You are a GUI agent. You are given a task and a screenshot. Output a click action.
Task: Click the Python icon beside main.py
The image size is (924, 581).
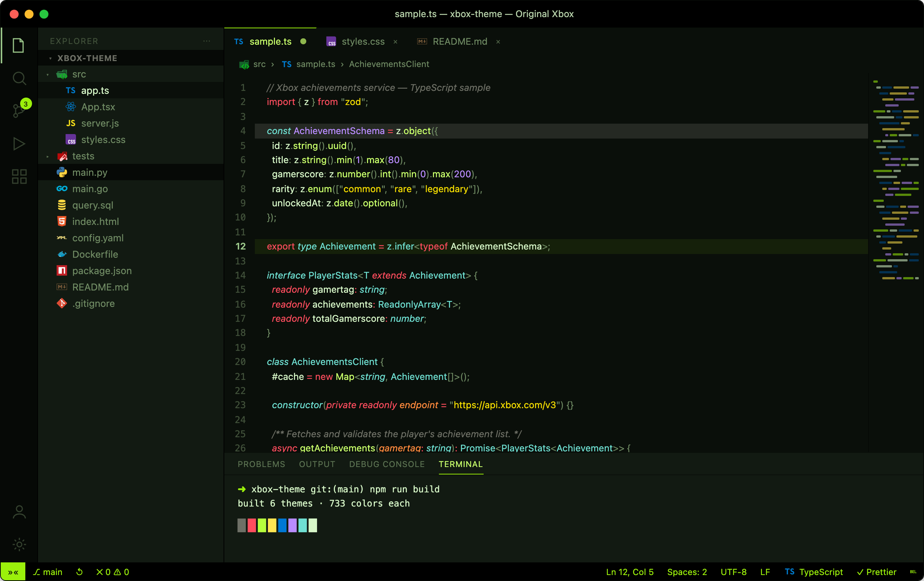61,172
